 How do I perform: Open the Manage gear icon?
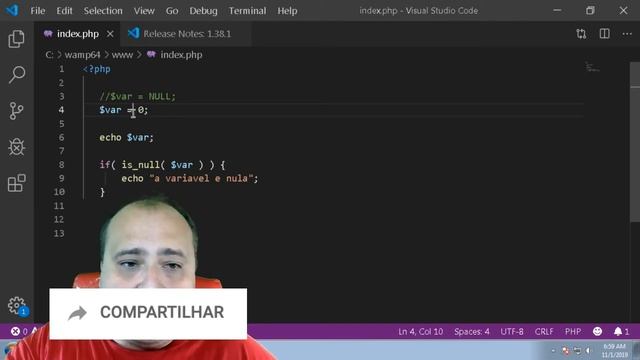point(17,305)
